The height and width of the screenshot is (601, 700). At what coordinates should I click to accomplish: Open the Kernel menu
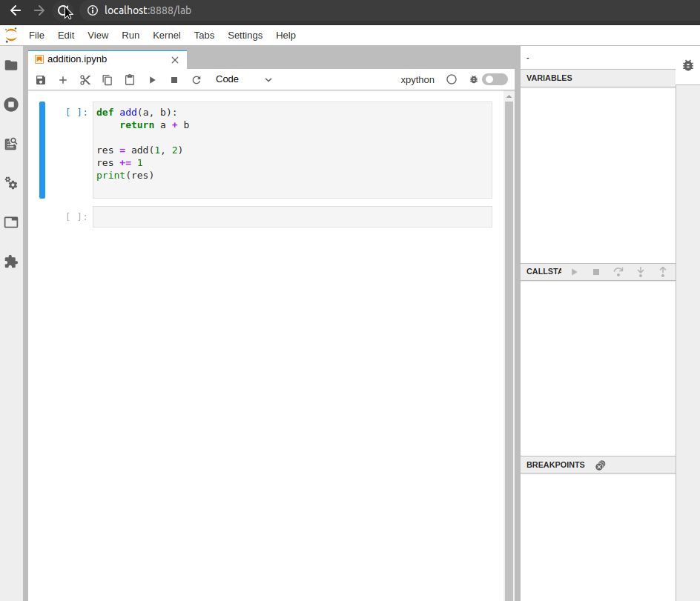tap(166, 35)
